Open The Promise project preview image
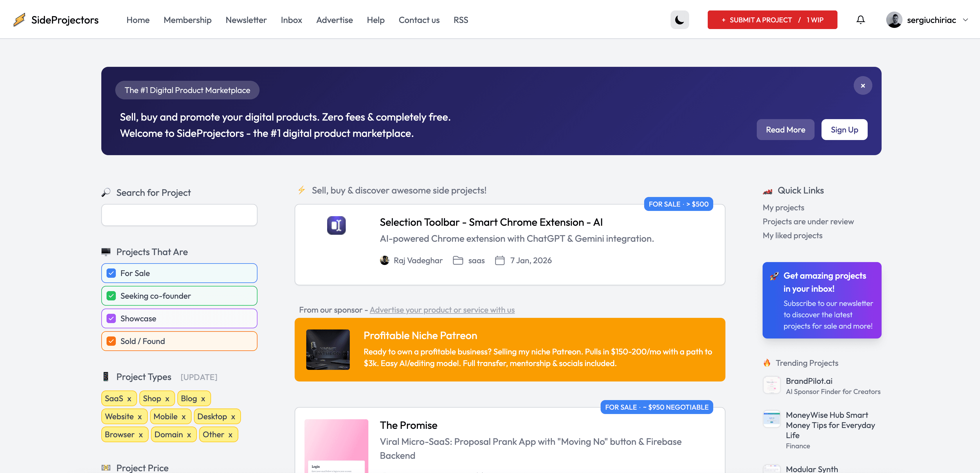The width and height of the screenshot is (980, 473). [336, 446]
